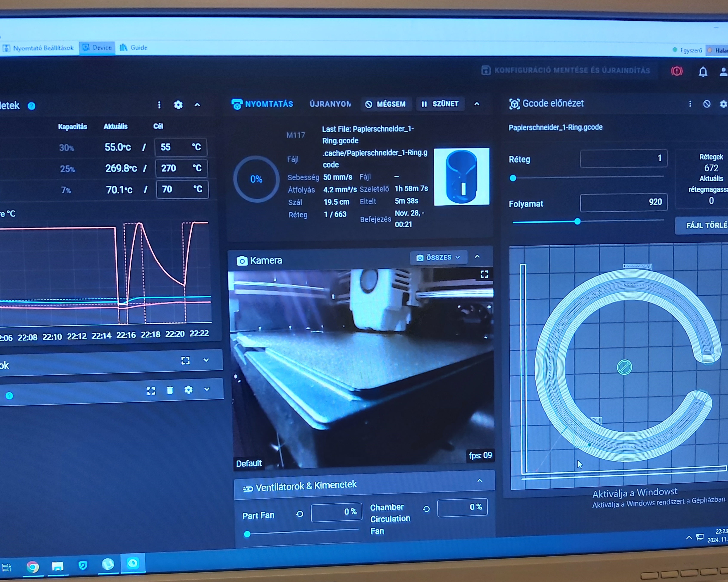Viewport: 728px width, 582px height.
Task: Collapse the Kamera panel
Action: coord(478,257)
